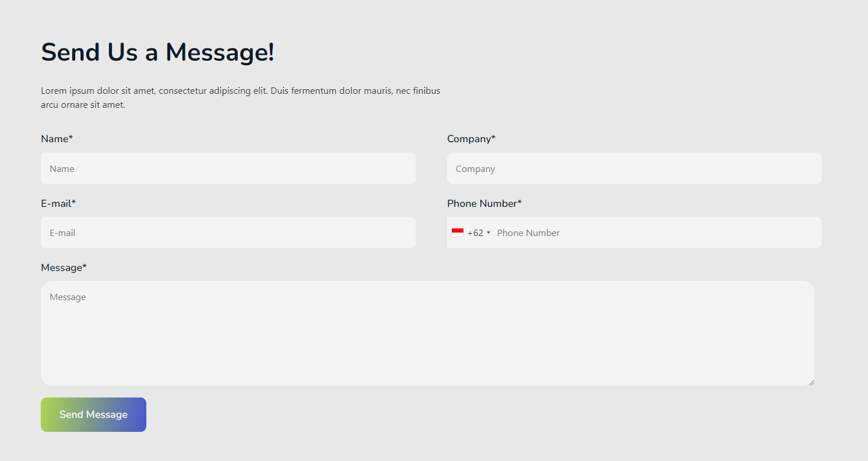The height and width of the screenshot is (461, 868).
Task: Click the Phone Number* label
Action: 484,203
